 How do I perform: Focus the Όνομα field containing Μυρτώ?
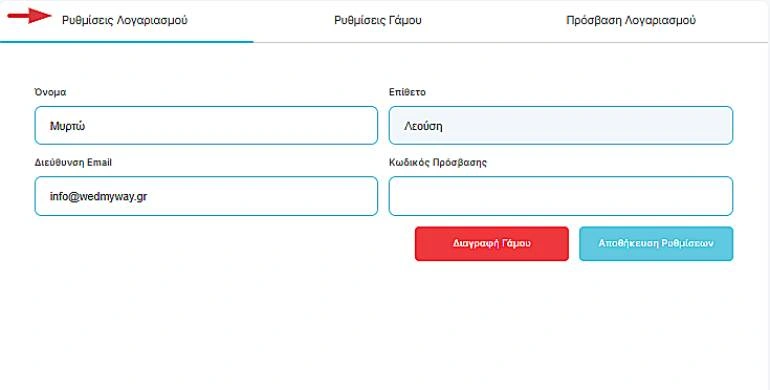pos(206,126)
